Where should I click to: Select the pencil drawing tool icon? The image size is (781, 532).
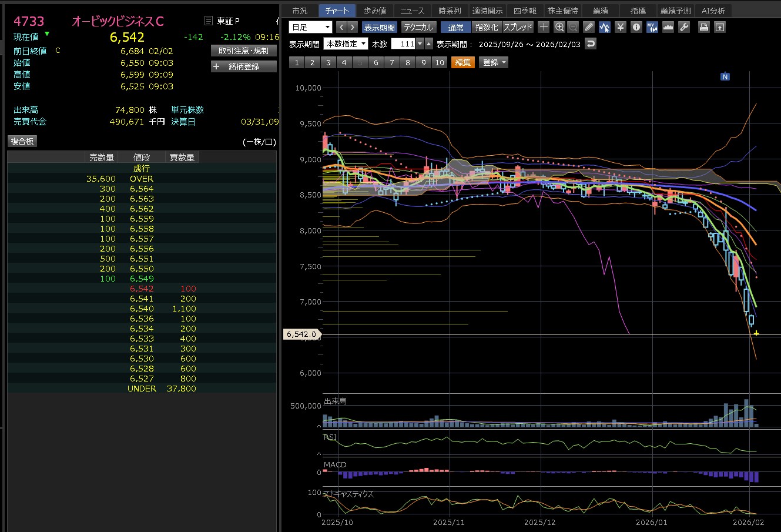(589, 27)
